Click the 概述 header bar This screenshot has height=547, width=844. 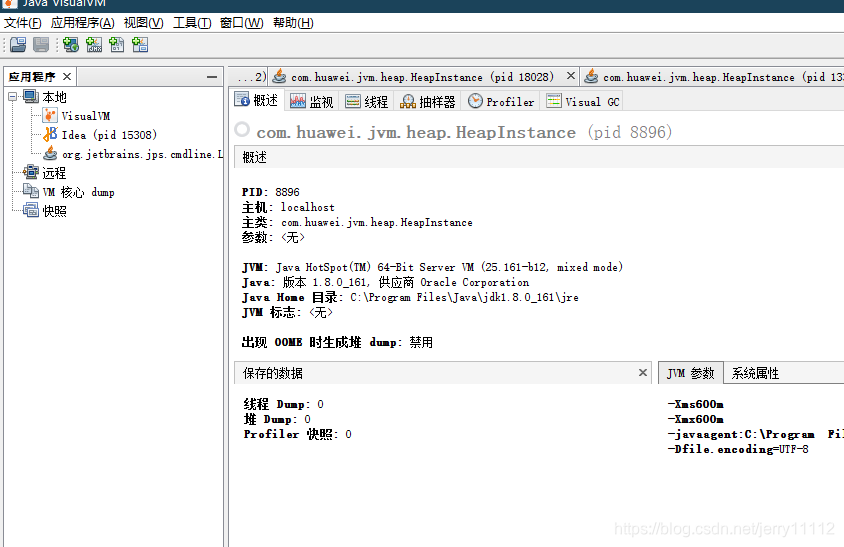click(539, 157)
